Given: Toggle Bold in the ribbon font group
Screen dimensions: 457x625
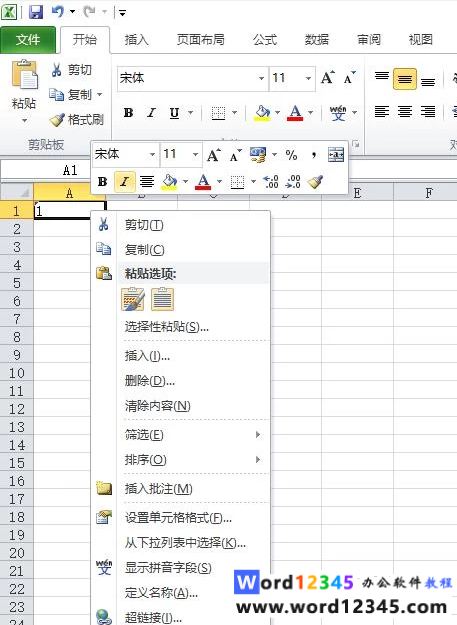Looking at the screenshot, I should coord(128,113).
